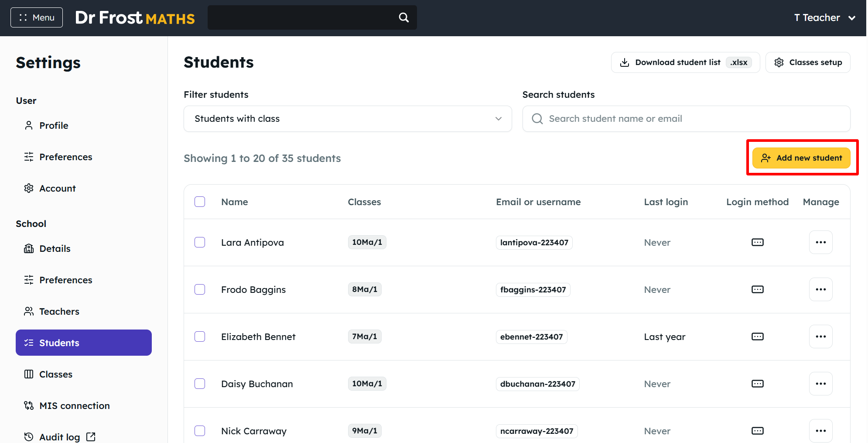Click the Name column header

(235, 202)
